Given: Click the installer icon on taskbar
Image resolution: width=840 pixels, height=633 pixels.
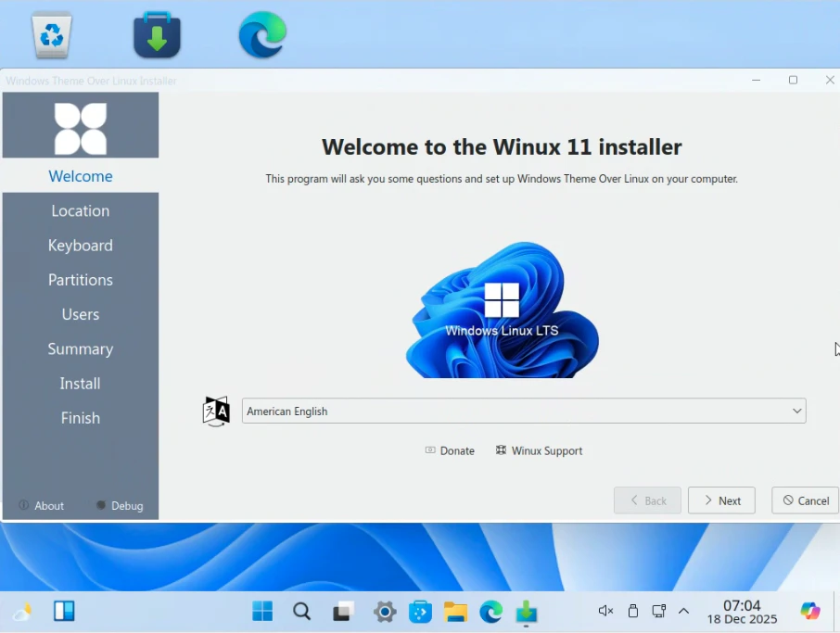Looking at the screenshot, I should tap(527, 612).
